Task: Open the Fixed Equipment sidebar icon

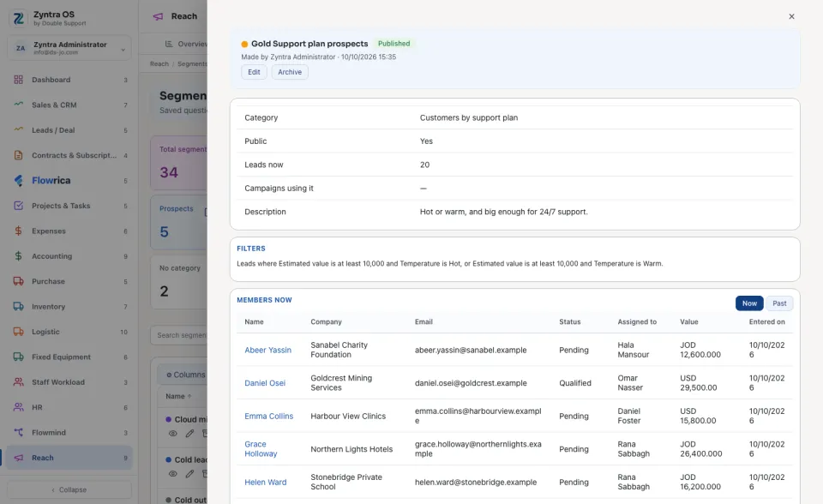Action: 18,357
